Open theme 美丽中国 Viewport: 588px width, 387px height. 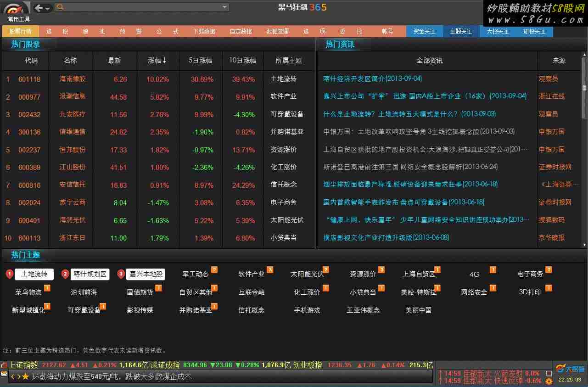[x=419, y=310]
